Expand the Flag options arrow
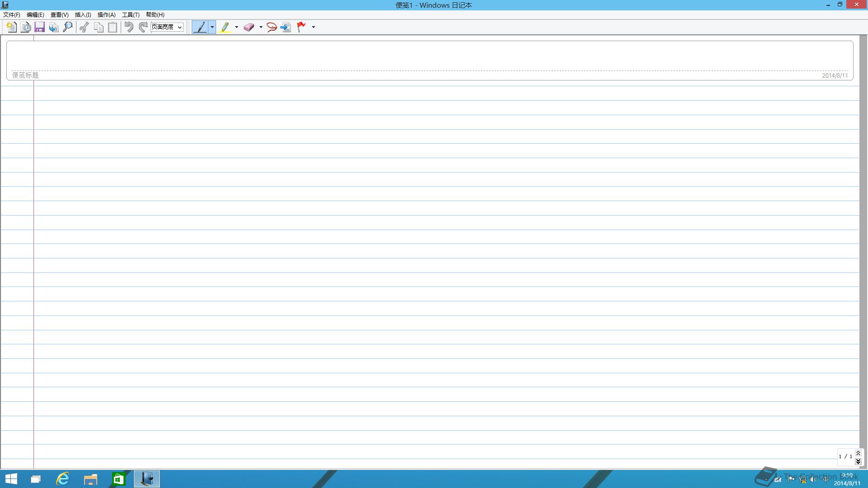The image size is (868, 488). (313, 27)
